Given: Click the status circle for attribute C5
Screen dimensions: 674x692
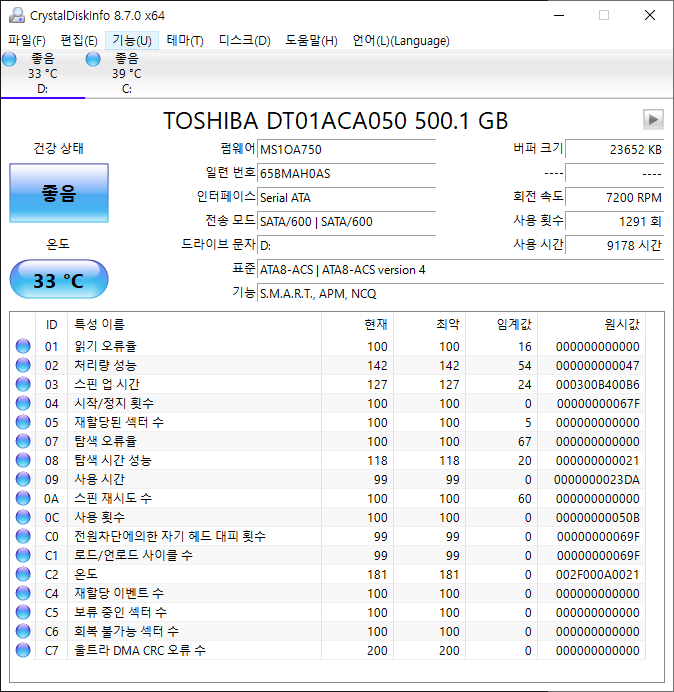Looking at the screenshot, I should pyautogui.click(x=23, y=612).
